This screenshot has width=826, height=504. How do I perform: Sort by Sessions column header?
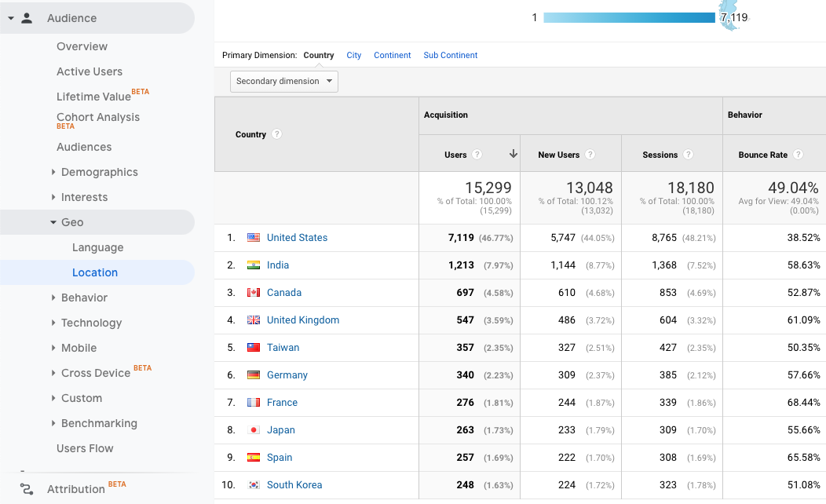click(660, 155)
